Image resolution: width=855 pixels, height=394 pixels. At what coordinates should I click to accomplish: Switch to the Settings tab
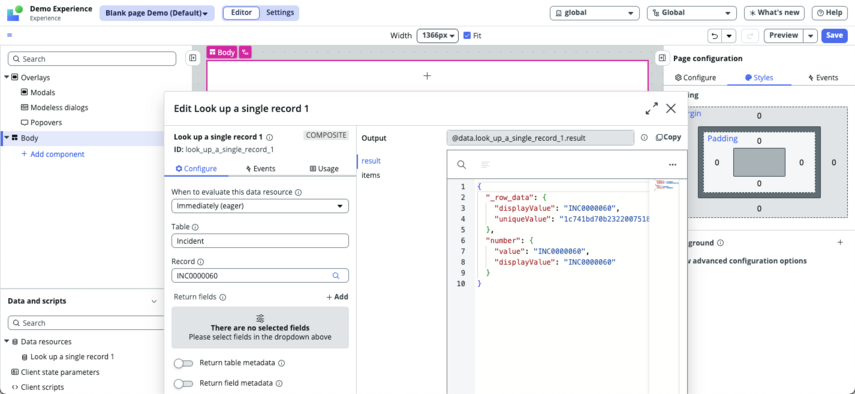(x=280, y=13)
